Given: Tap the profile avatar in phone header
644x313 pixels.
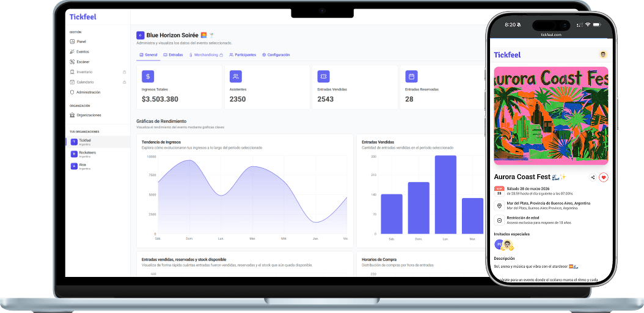Looking at the screenshot, I should (x=603, y=54).
